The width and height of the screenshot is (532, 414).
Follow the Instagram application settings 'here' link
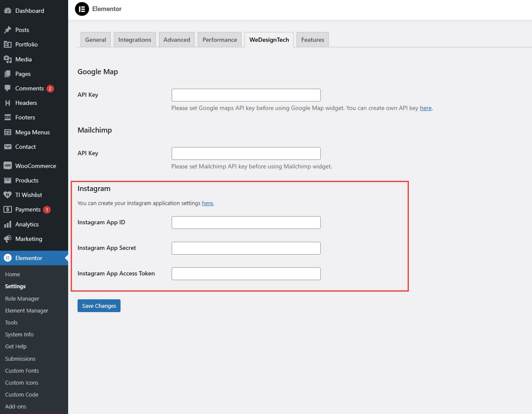[208, 203]
